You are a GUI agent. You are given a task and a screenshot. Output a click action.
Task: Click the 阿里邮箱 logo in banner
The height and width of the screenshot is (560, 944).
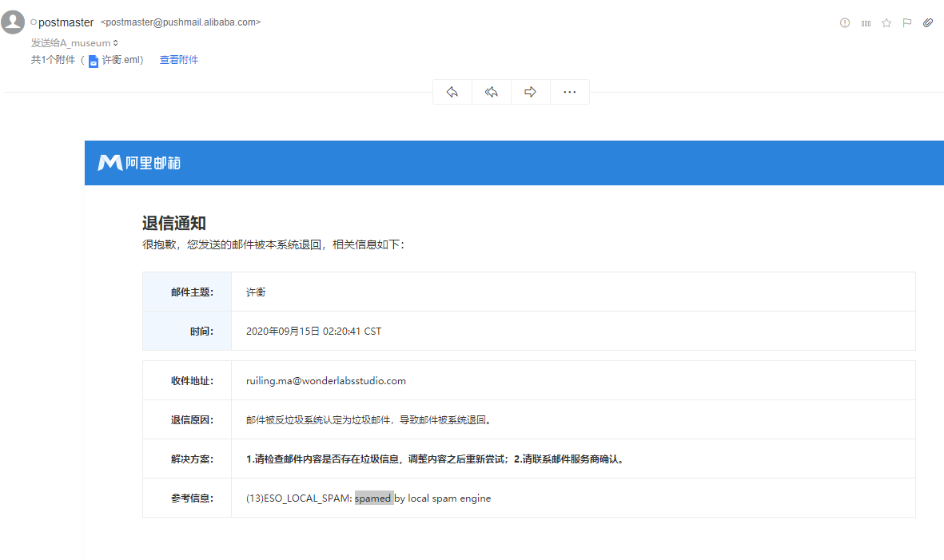[x=139, y=162]
